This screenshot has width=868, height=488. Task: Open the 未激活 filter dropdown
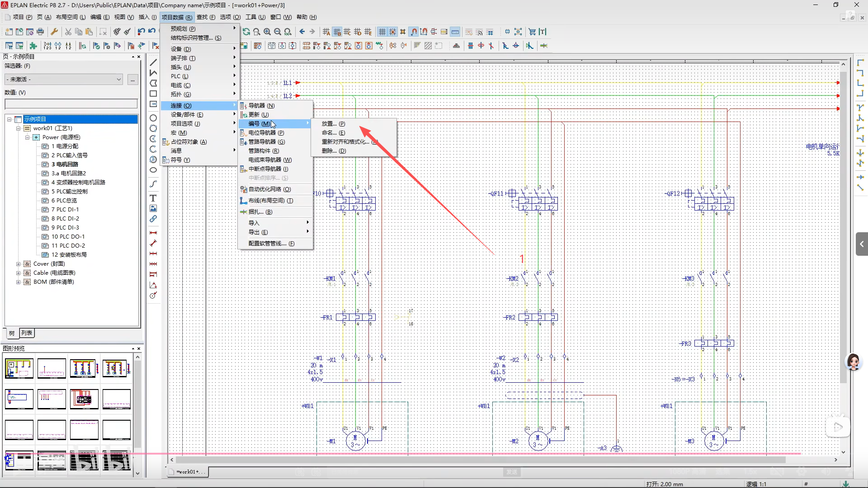point(64,80)
